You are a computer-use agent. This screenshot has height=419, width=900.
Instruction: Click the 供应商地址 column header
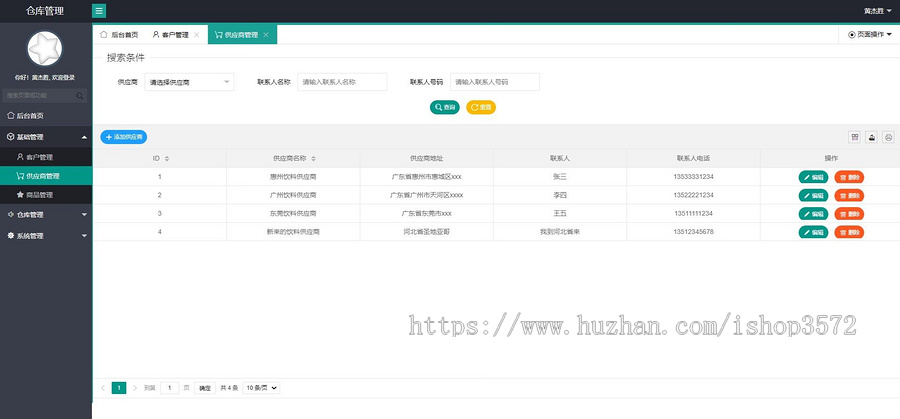(x=426, y=158)
